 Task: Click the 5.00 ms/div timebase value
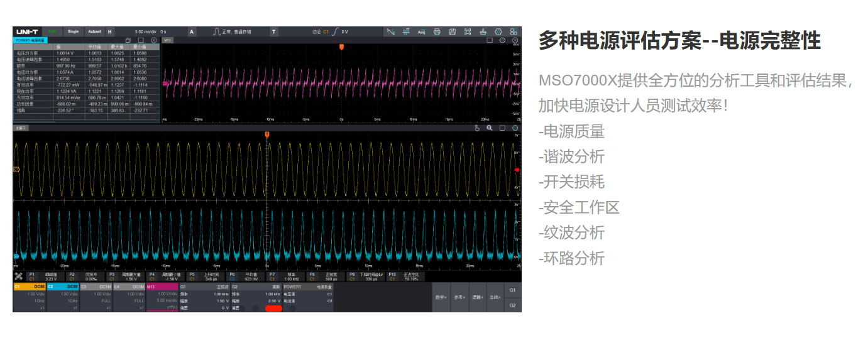click(146, 31)
